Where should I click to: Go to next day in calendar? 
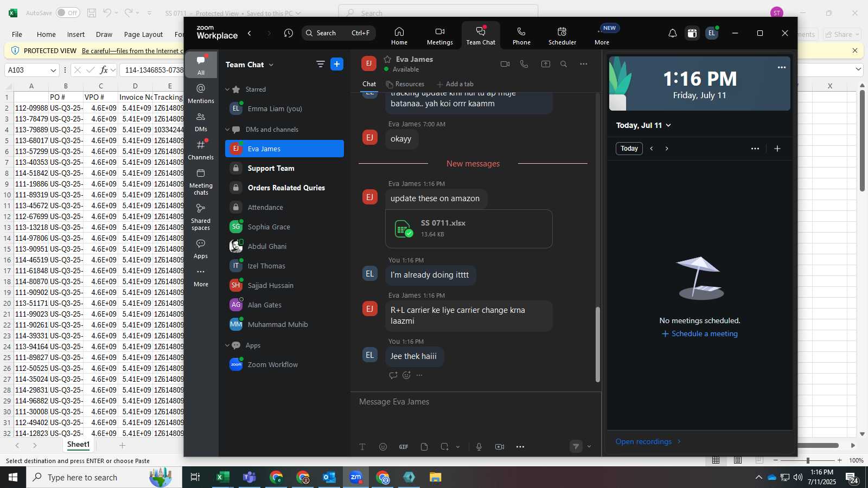pos(667,149)
